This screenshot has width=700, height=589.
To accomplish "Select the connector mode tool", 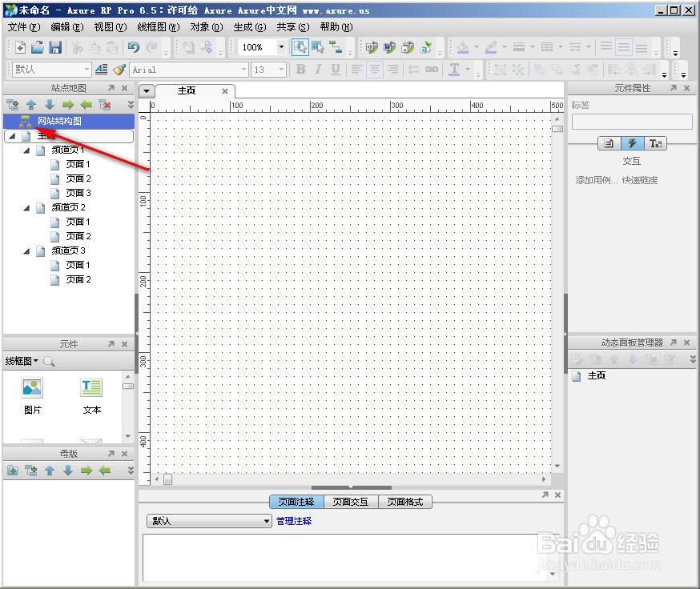I will coord(336,47).
